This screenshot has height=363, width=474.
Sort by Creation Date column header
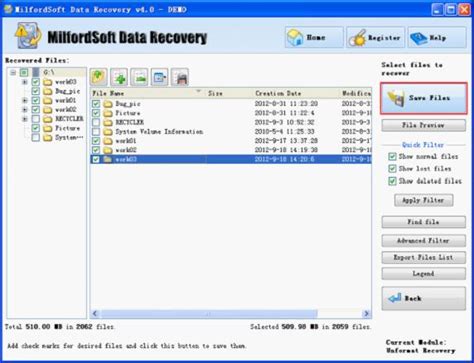coord(296,93)
